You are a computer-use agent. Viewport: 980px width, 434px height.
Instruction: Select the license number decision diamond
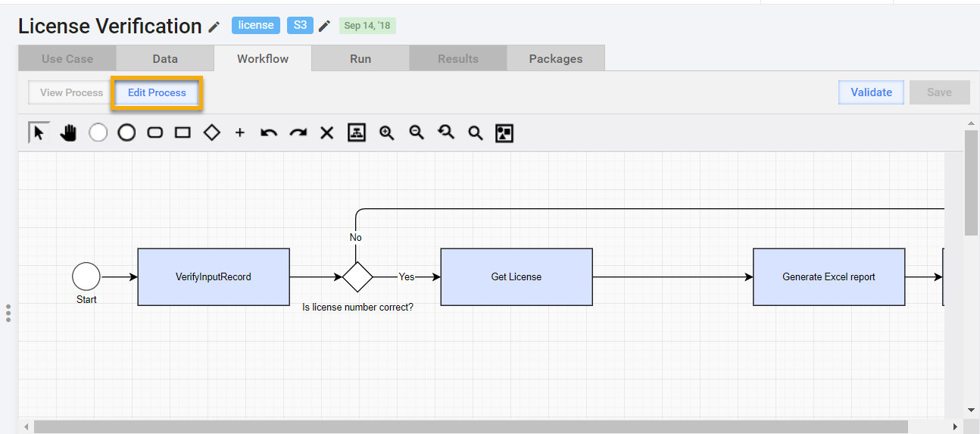[357, 276]
